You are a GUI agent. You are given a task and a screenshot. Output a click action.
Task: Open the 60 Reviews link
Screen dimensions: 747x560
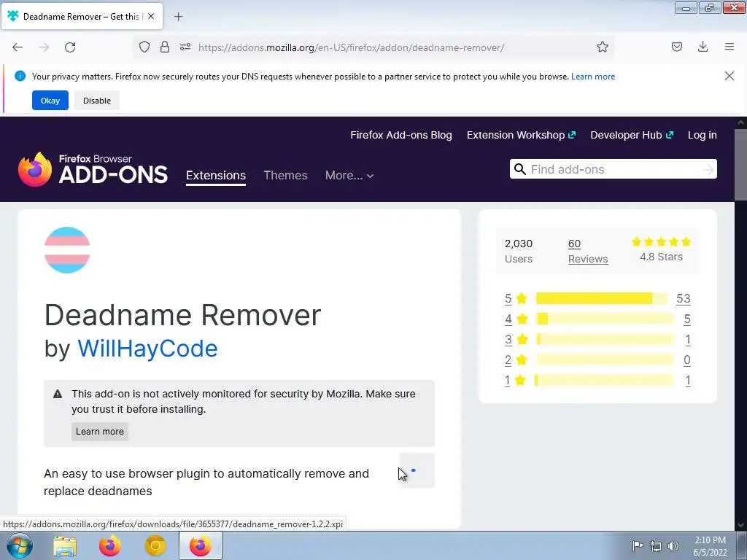(588, 251)
